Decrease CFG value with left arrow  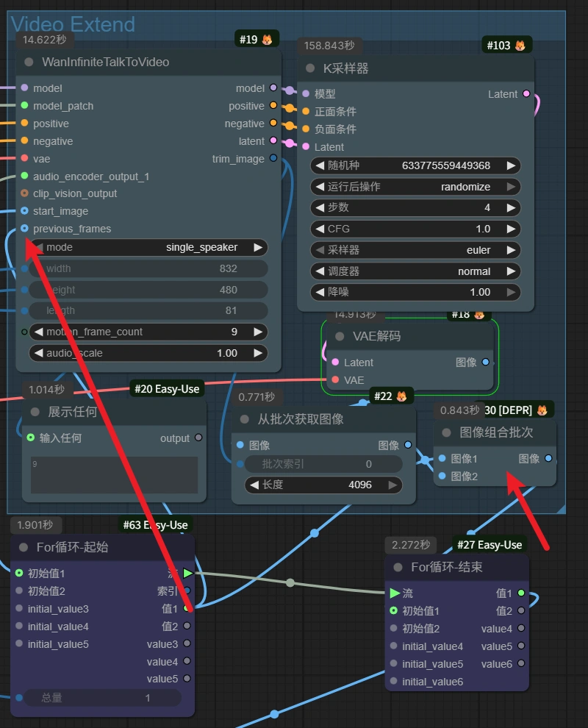[x=319, y=229]
